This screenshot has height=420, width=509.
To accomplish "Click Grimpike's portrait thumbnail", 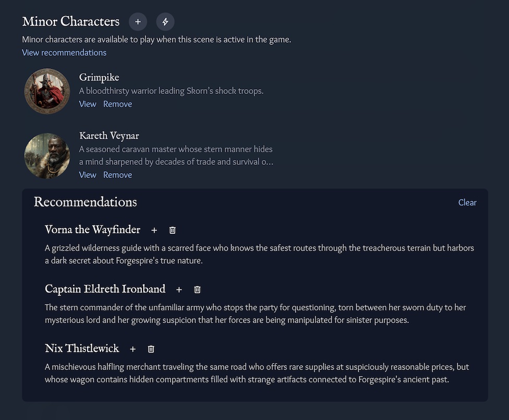I will click(47, 91).
